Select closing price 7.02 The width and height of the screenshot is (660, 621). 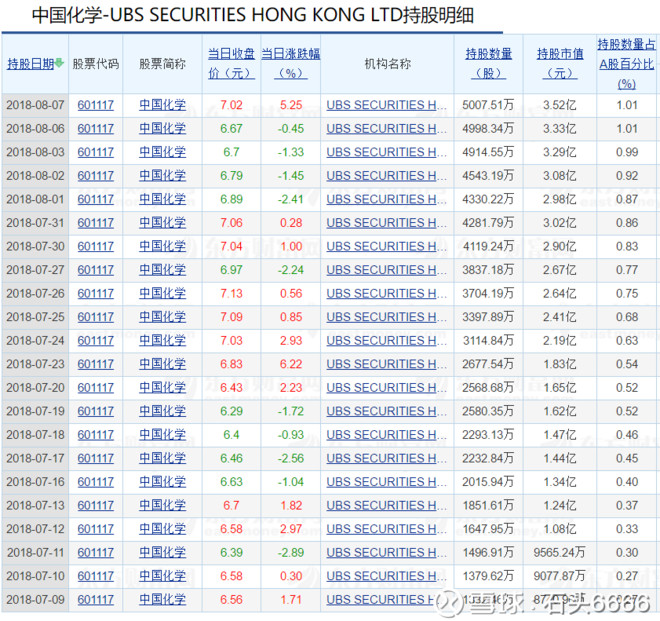(x=231, y=105)
